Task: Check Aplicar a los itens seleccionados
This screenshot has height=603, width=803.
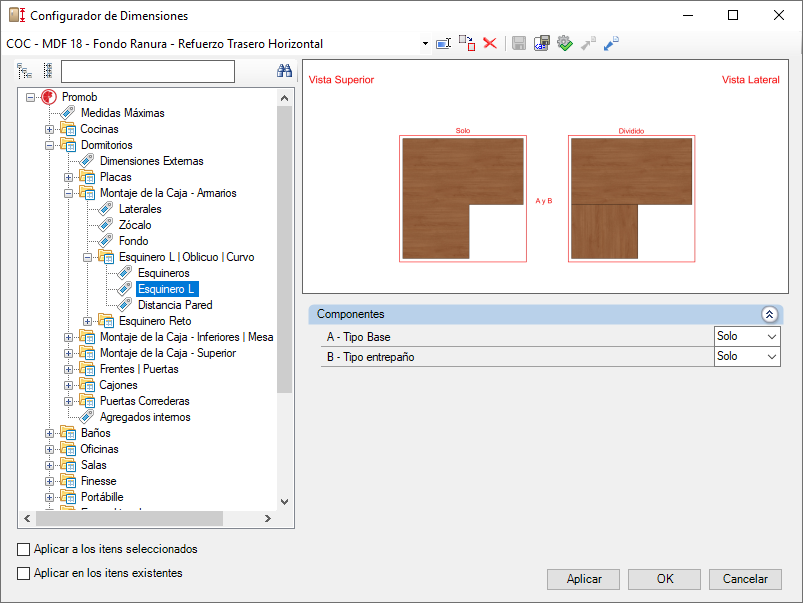Action: 24,549
